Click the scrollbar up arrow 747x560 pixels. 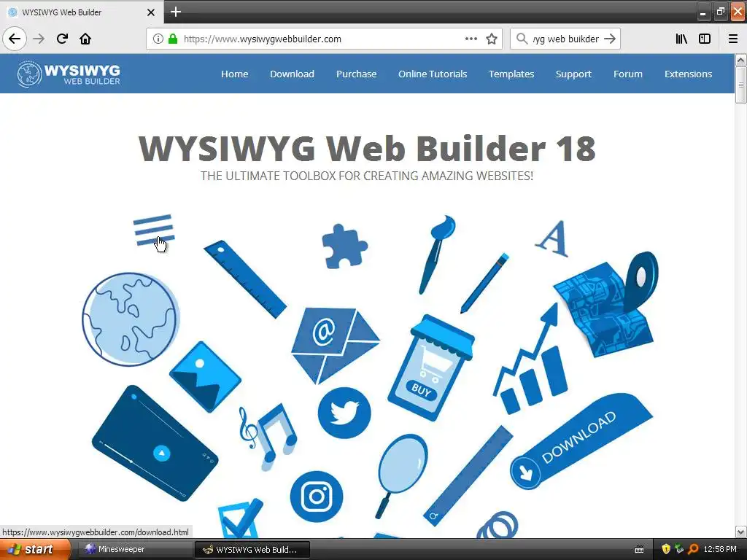click(x=741, y=60)
